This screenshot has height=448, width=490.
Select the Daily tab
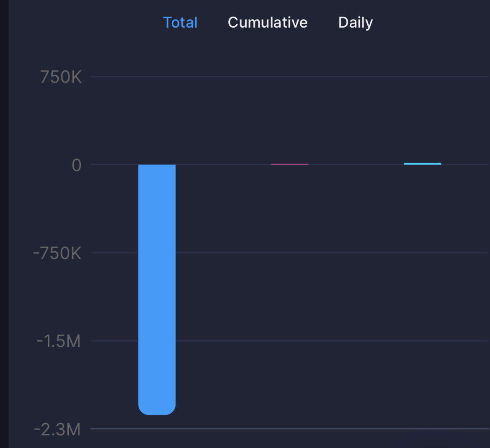point(356,23)
